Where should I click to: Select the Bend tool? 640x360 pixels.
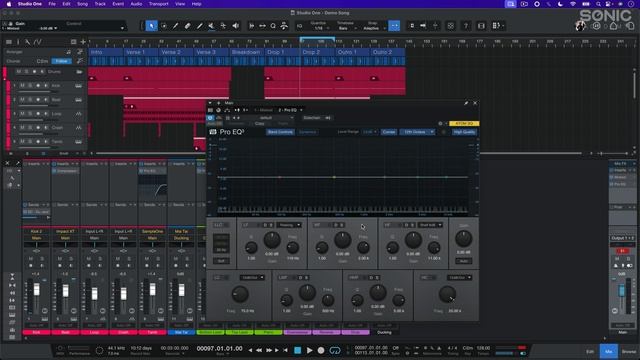pos(223,26)
